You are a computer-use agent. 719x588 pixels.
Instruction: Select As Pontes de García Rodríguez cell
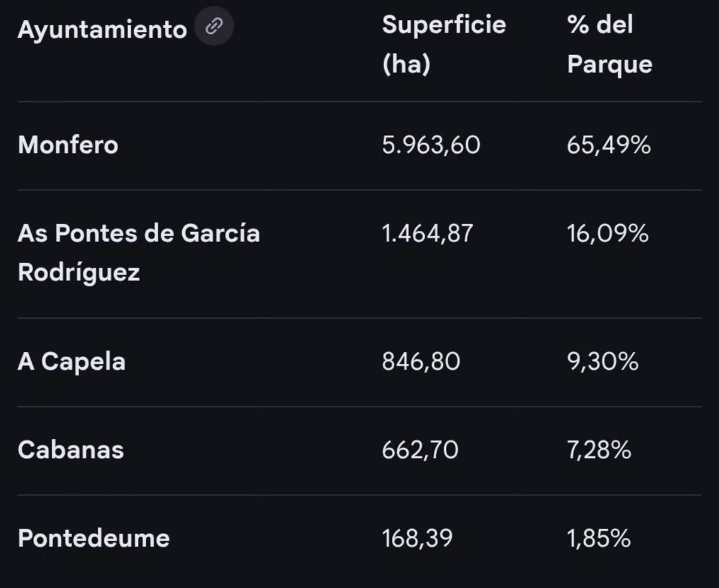(x=139, y=252)
